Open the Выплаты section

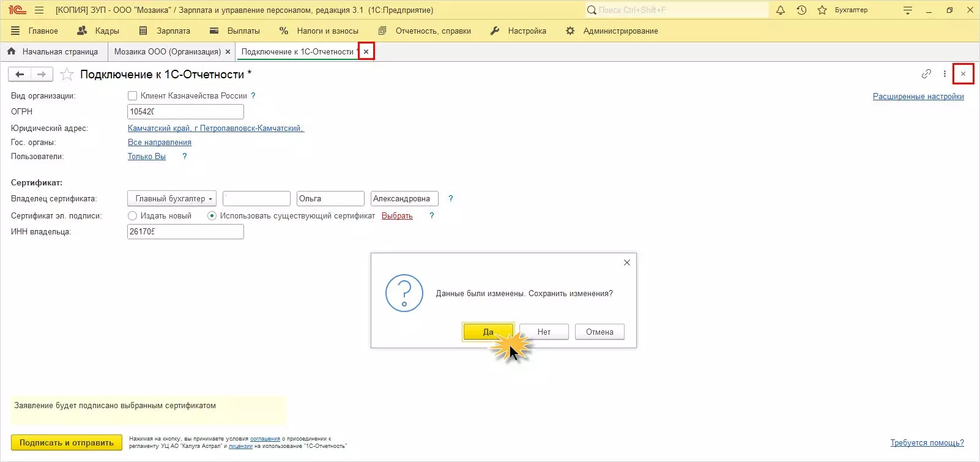pos(235,31)
